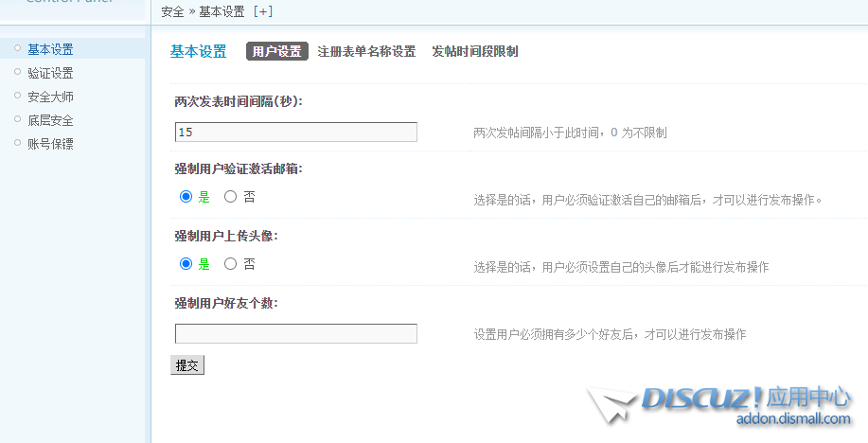Choose 是 for 强制用户上传头像
This screenshot has width=868, height=443.
[186, 265]
